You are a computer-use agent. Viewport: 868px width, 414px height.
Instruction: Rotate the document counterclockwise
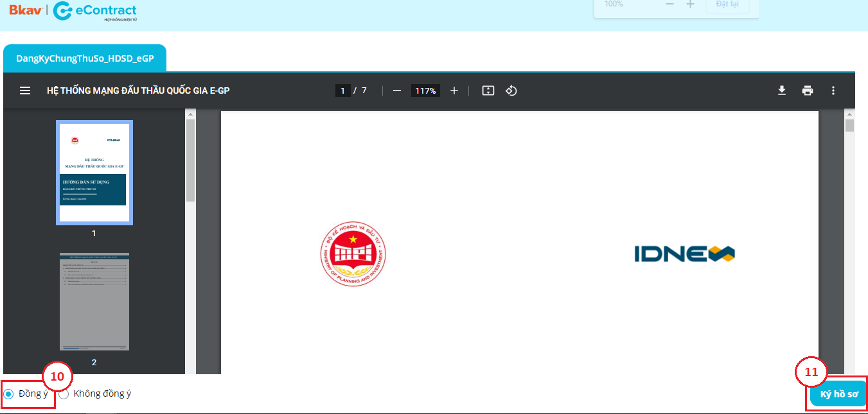[x=511, y=91]
